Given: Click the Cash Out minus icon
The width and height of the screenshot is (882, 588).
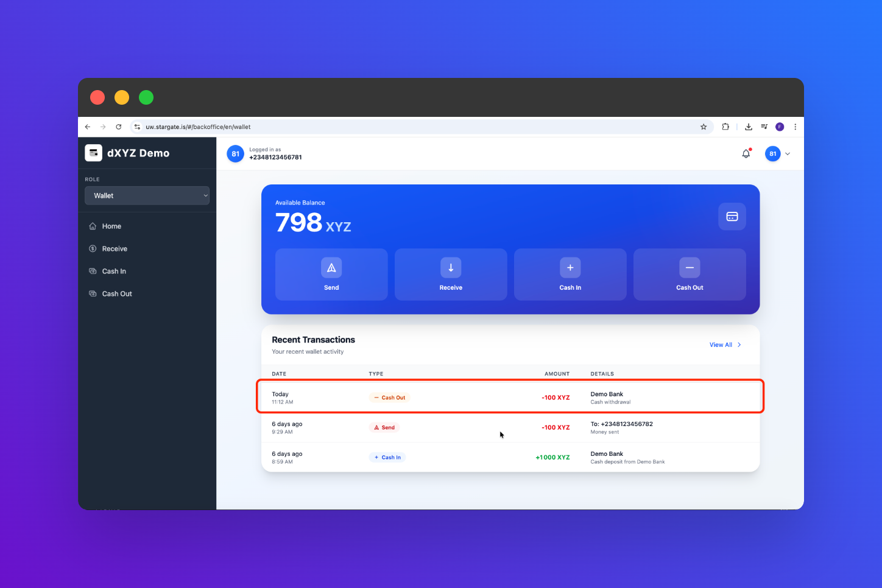Looking at the screenshot, I should pos(689,267).
